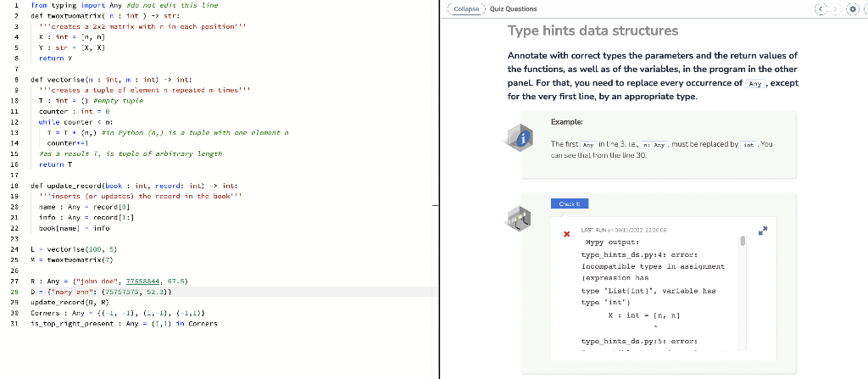The image size is (868, 379).
Task: Click the Mypy output scrollbar thumb
Action: pos(743,241)
